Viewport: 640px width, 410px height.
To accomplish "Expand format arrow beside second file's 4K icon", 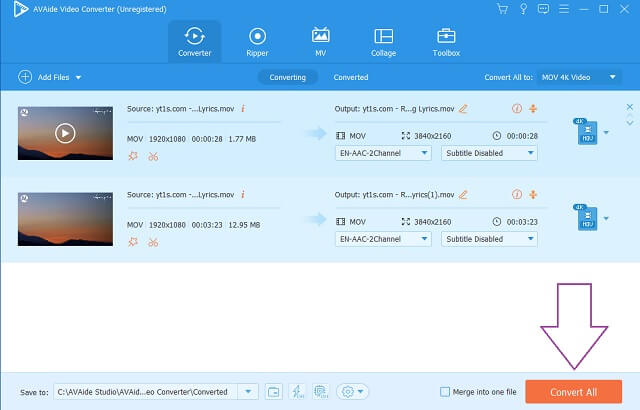I will [606, 218].
